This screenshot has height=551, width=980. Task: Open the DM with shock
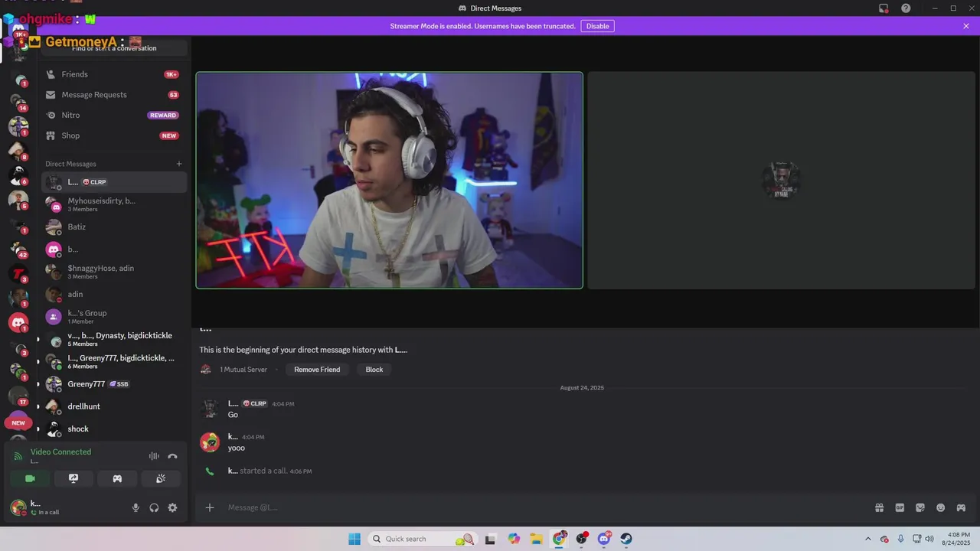114,429
